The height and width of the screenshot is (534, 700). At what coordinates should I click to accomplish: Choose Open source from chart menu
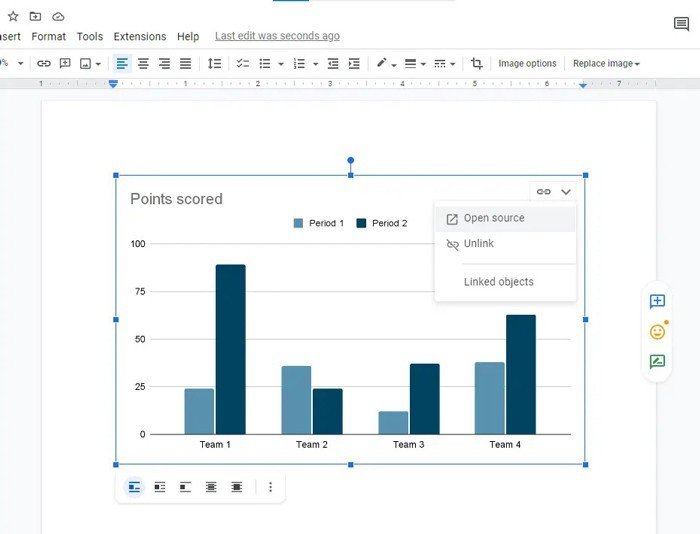494,218
